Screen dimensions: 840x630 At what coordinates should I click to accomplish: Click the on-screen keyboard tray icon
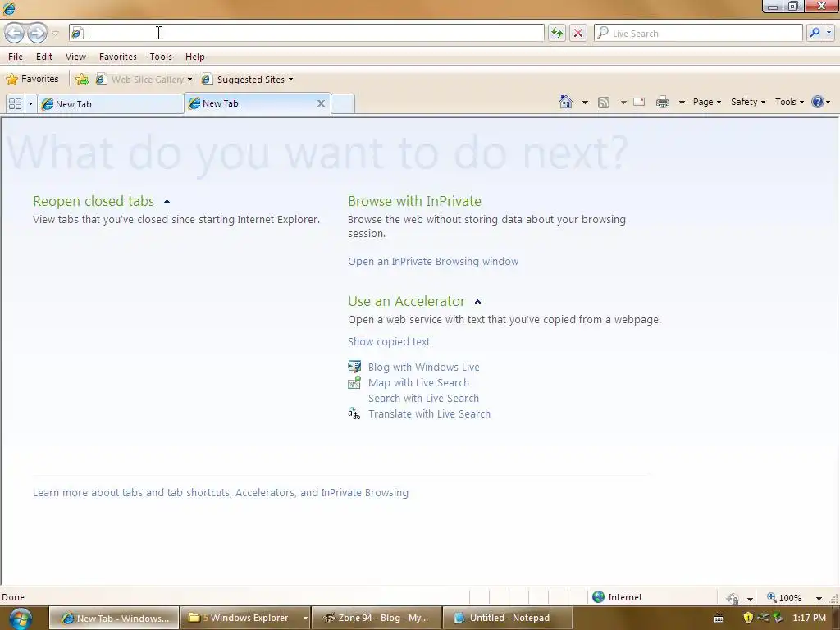[719, 619]
